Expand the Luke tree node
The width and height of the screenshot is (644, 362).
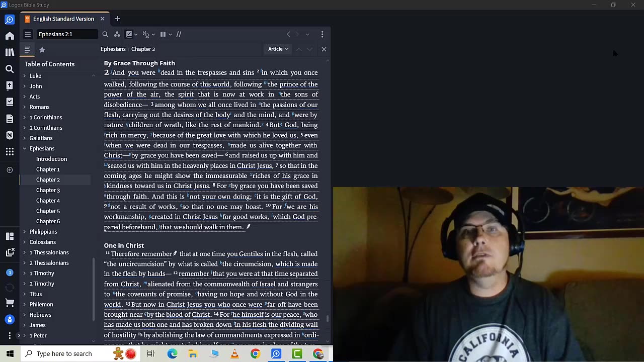[24, 75]
